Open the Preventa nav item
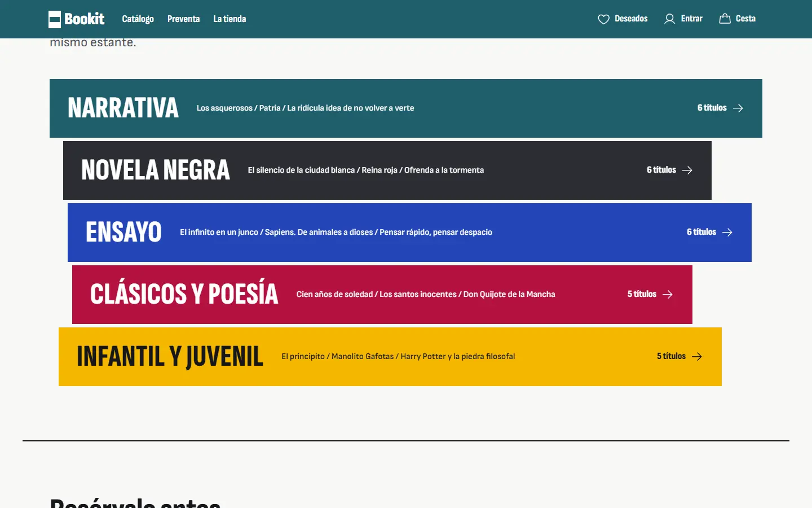Screen dimensions: 812x508 [183, 19]
